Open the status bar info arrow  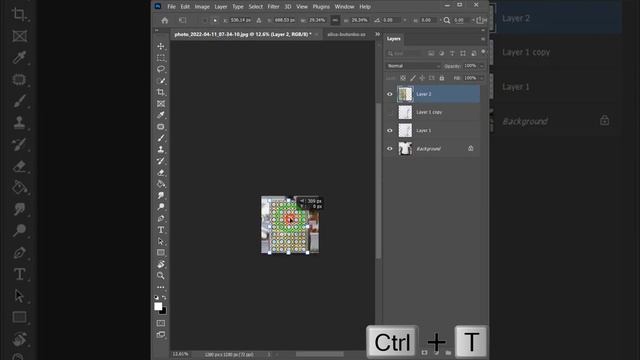point(269,354)
